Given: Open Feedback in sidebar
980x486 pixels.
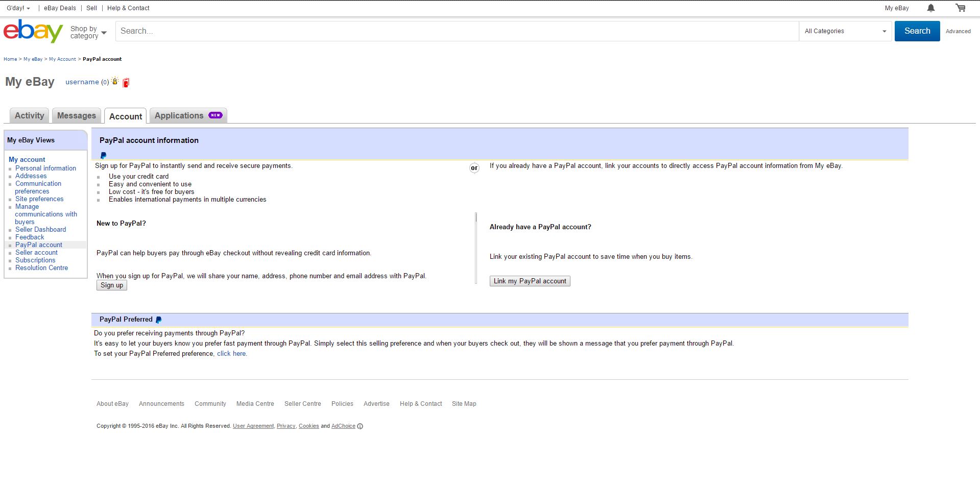Looking at the screenshot, I should coord(30,237).
